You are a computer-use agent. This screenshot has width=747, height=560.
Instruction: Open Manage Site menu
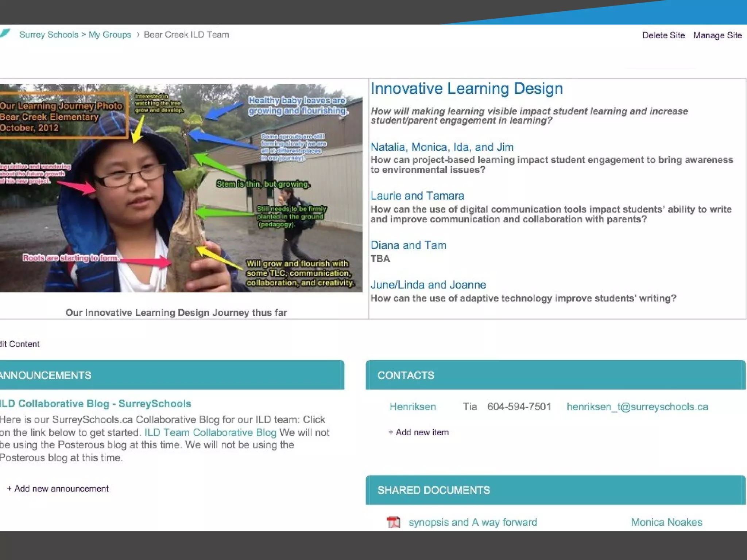[x=717, y=35]
